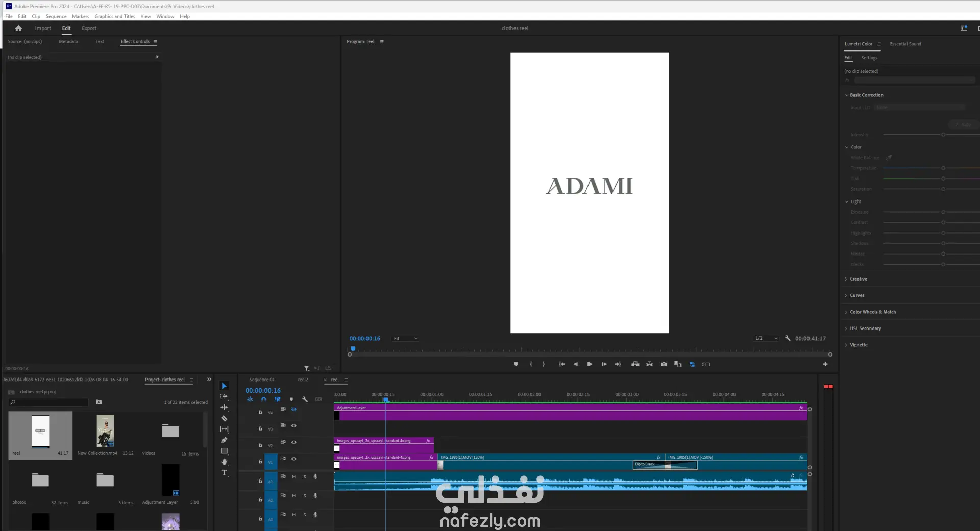Image resolution: width=980 pixels, height=531 pixels.
Task: Play the program monitor
Action: [x=590, y=364]
